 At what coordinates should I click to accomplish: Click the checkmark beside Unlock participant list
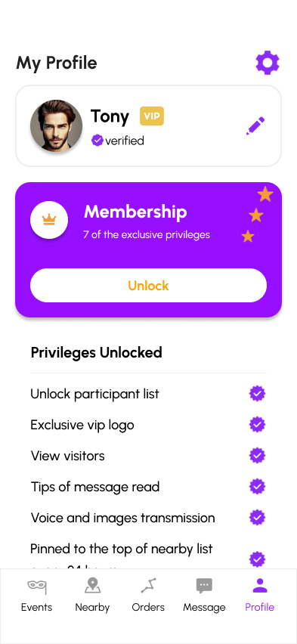click(257, 394)
